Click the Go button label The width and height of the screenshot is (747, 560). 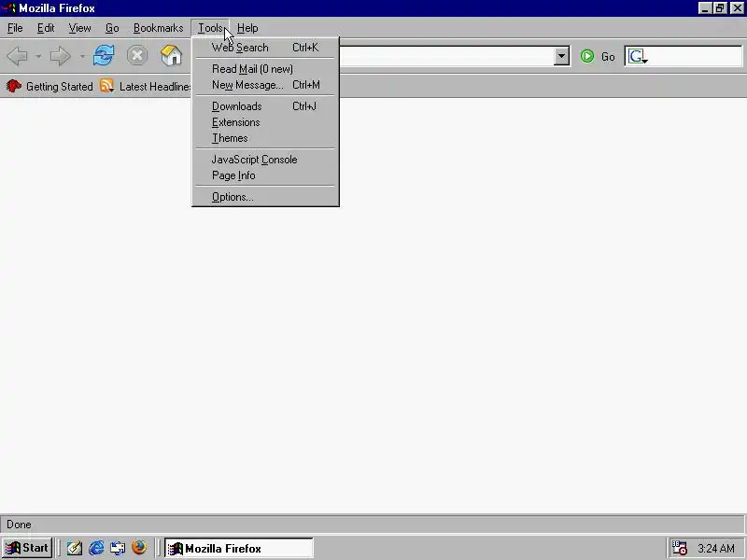pos(608,57)
